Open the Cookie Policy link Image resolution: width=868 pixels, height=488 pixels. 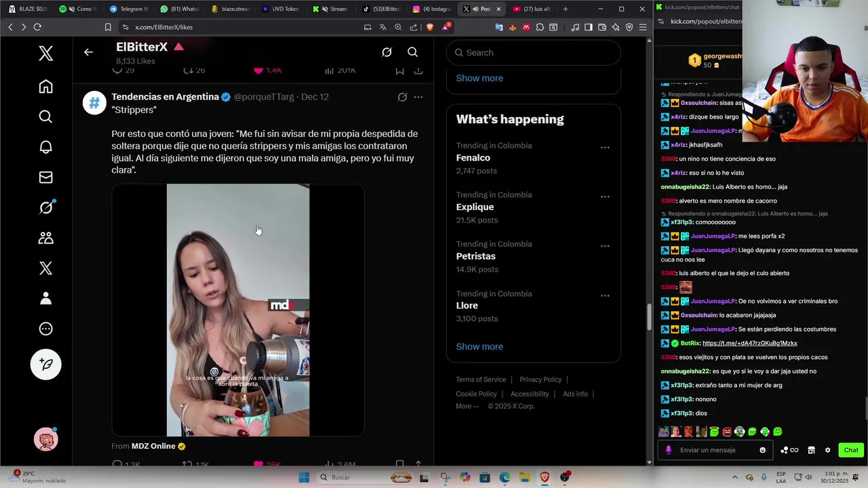click(476, 394)
